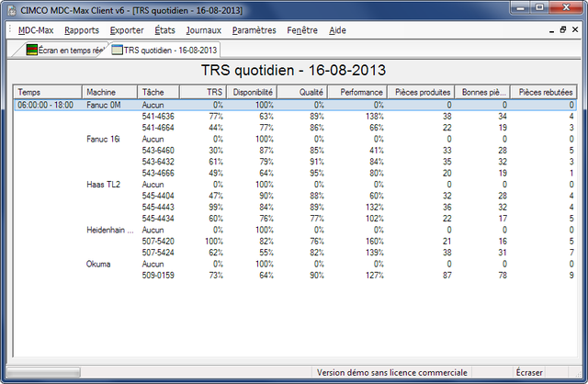The image size is (588, 384).
Task: Click the status bar progress bar
Action: pos(43,372)
